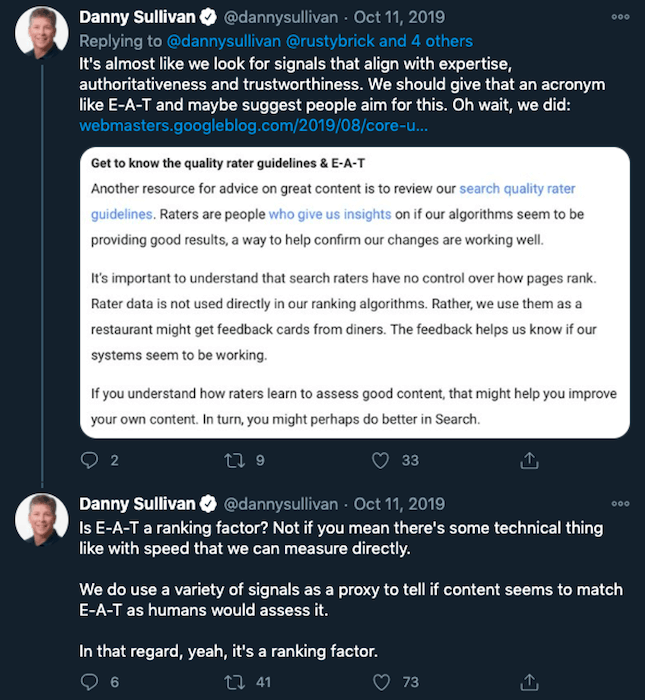Click the @dannysullivan mention in Replying to
645x700 pixels.
point(224,41)
